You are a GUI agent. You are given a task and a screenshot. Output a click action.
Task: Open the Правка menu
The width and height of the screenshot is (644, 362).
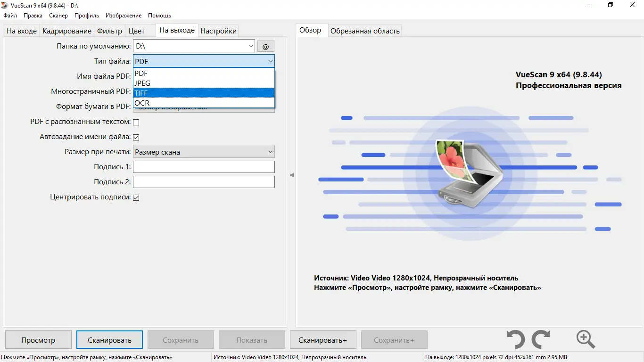(x=33, y=16)
